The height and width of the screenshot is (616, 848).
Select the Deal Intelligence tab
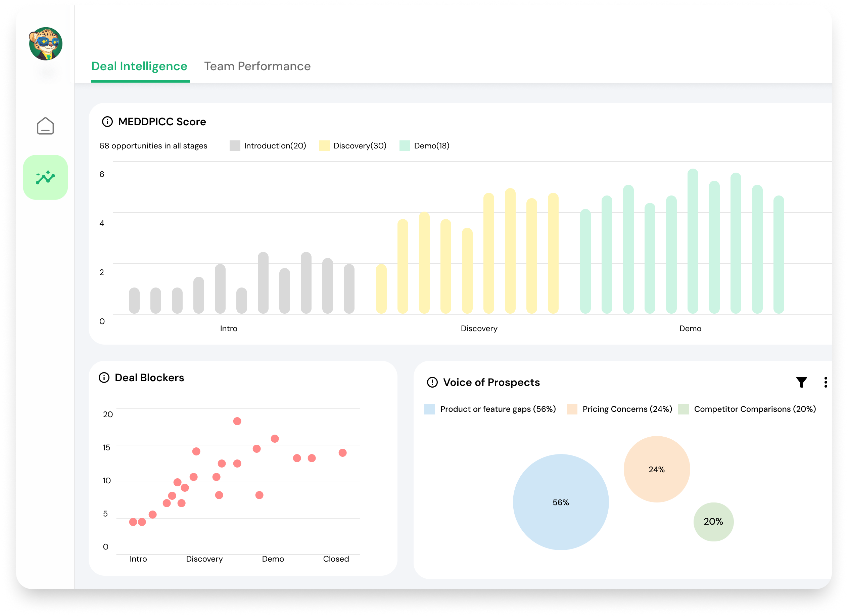(139, 66)
